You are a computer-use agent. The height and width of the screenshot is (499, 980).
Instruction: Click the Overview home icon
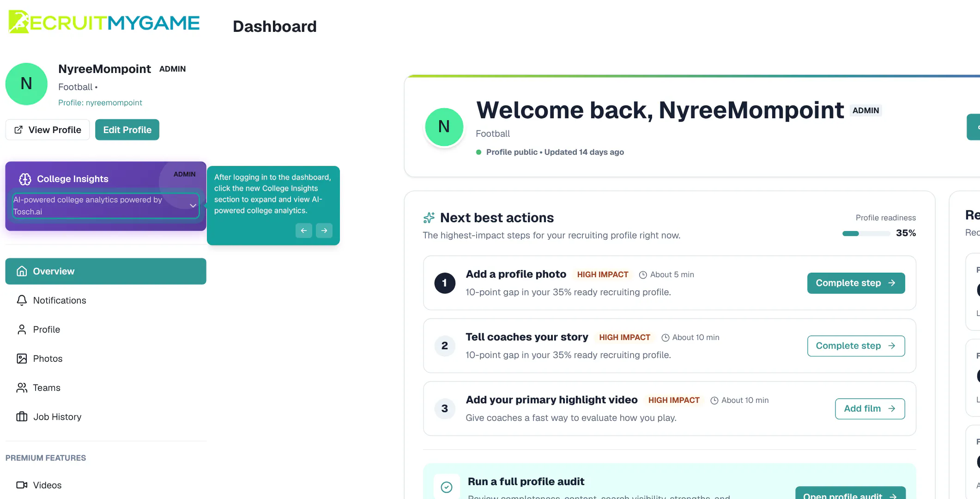coord(22,271)
